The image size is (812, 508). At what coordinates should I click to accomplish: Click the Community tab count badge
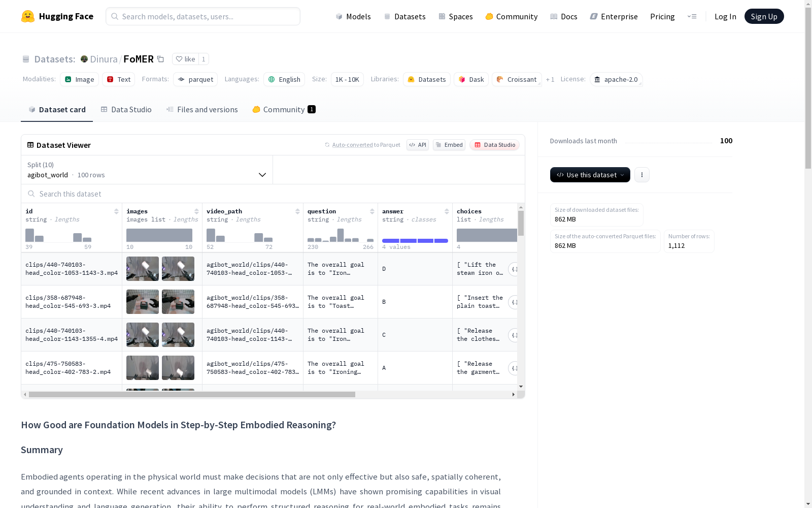[x=312, y=109]
